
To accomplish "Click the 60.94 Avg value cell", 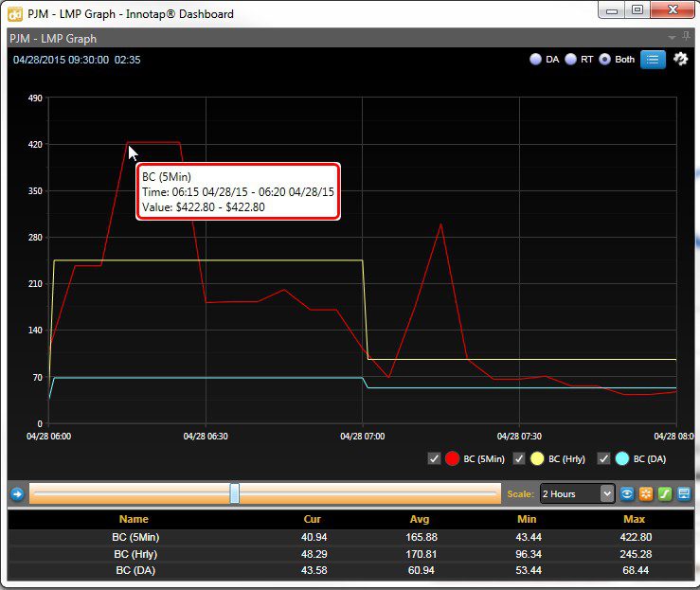I will 422,570.
